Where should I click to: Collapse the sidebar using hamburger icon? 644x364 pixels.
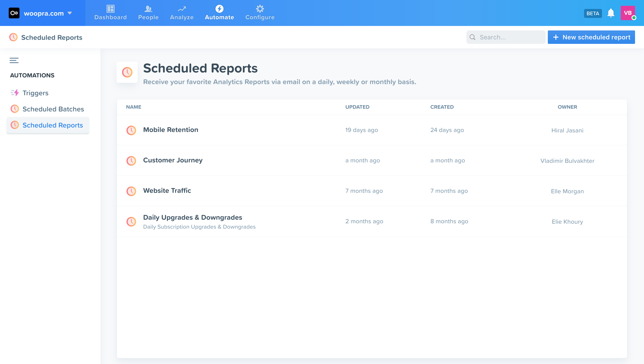(x=14, y=60)
